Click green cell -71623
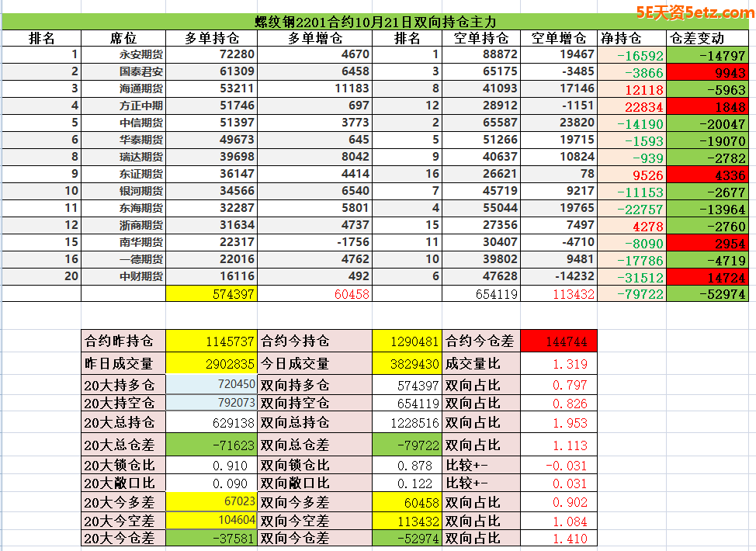This screenshot has height=551, width=756. (212, 445)
